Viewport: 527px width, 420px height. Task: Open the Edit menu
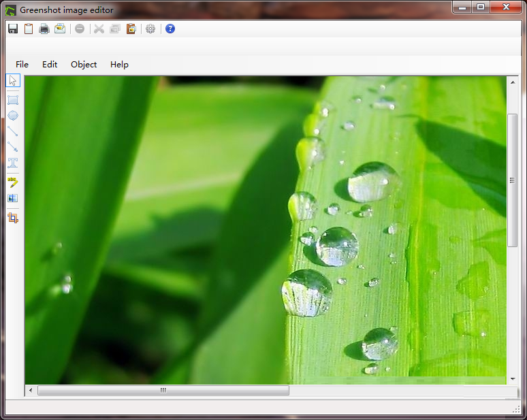(50, 65)
